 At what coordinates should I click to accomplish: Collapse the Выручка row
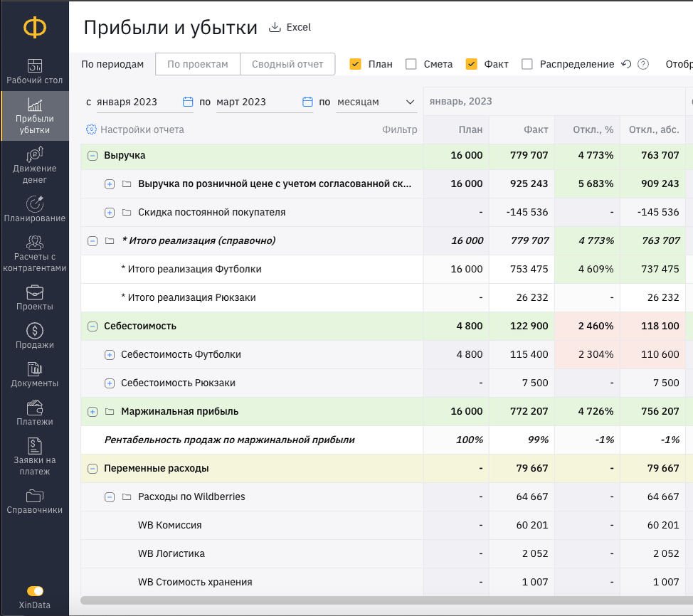point(92,156)
